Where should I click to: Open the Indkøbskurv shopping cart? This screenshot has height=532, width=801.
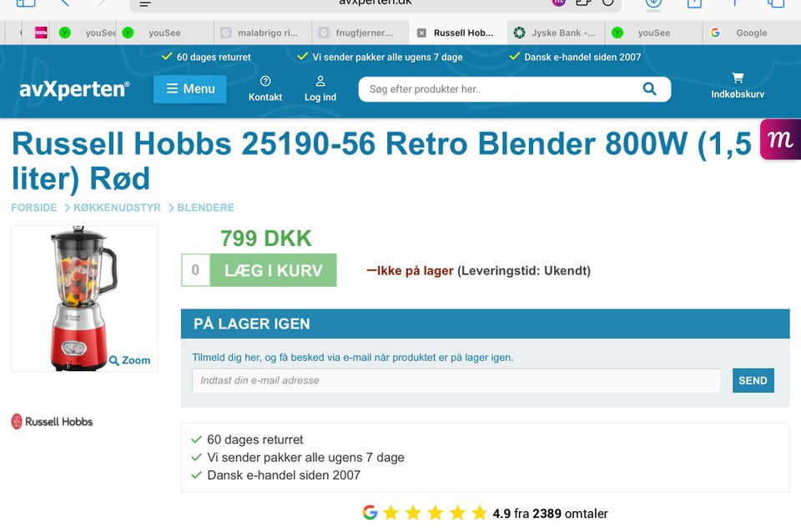pos(738,85)
